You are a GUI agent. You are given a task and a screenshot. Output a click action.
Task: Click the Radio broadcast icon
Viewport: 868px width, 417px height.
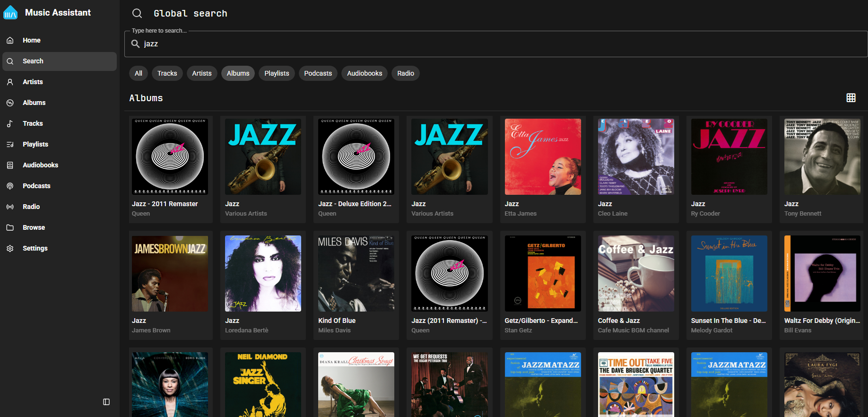(10, 207)
